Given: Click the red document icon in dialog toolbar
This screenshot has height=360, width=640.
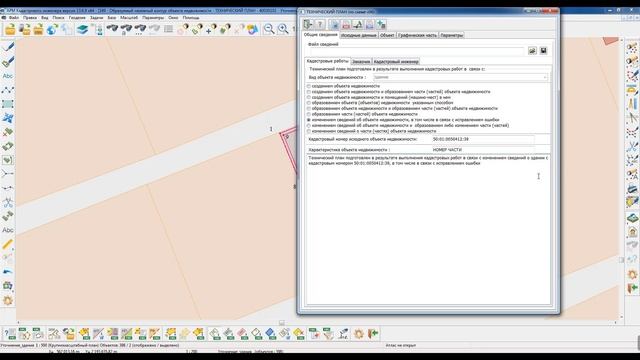Looking at the screenshot, I should click(346, 24).
